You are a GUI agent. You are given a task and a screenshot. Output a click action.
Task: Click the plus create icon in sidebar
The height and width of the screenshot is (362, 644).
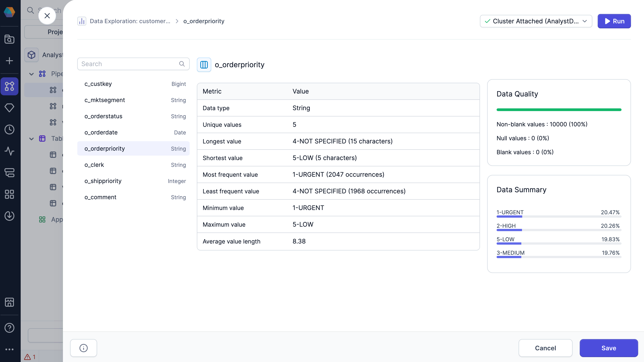pos(9,60)
